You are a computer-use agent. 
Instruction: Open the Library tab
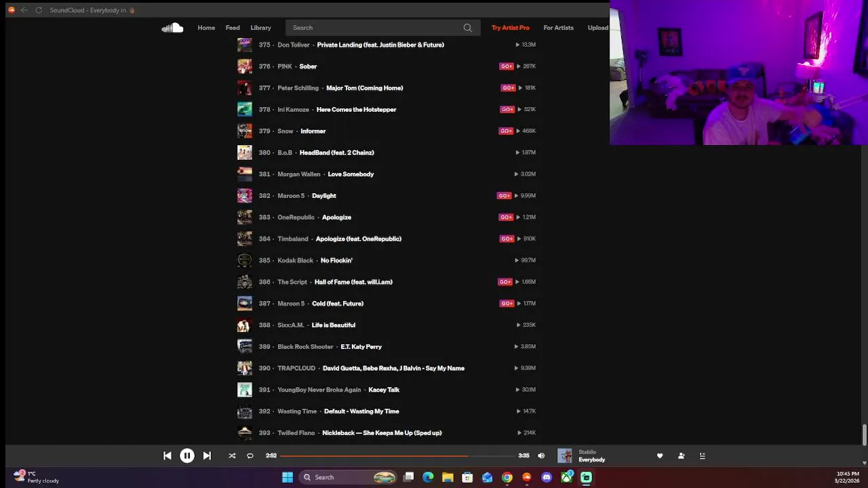pos(260,28)
